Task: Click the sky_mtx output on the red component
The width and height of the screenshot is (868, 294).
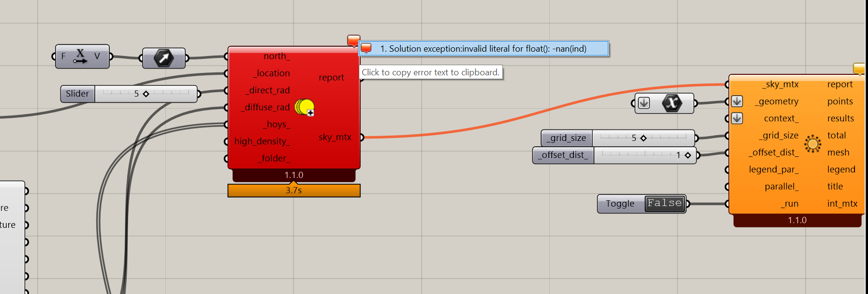Action: point(335,137)
